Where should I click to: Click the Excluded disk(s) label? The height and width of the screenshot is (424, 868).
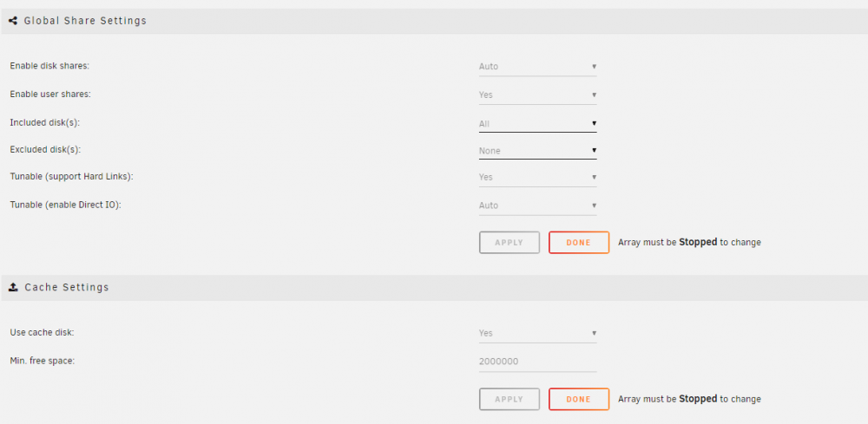46,149
